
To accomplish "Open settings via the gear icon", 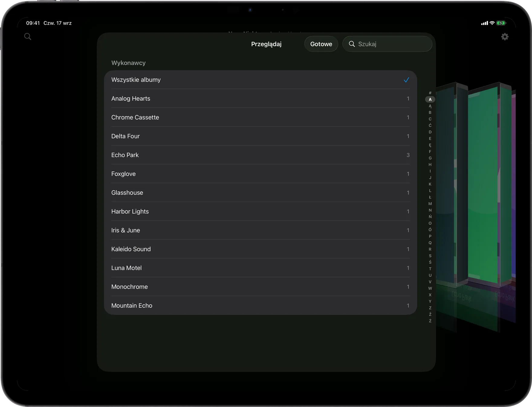I will coord(505,37).
